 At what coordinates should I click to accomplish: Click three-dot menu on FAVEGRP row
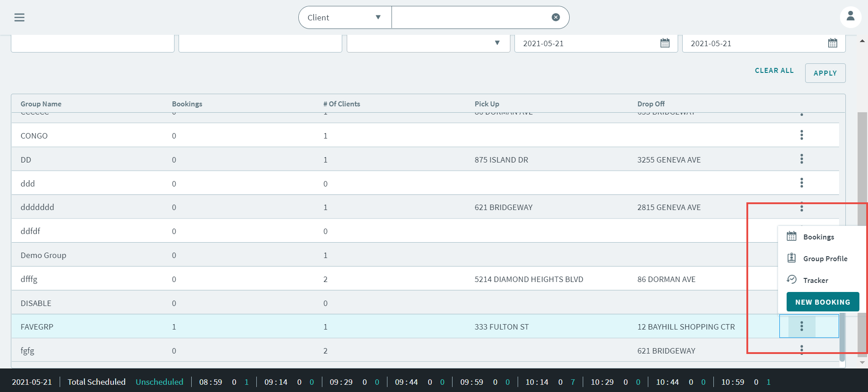(802, 326)
